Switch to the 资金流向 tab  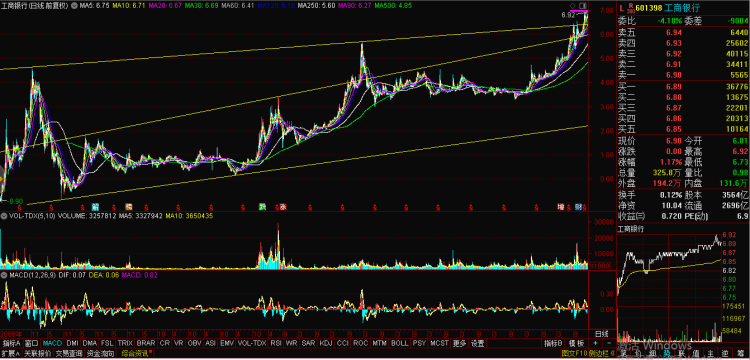coord(101,354)
